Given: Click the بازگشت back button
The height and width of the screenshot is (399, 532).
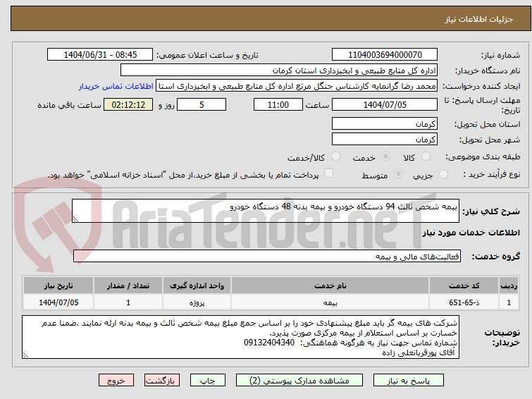Looking at the screenshot, I should pos(162,381).
